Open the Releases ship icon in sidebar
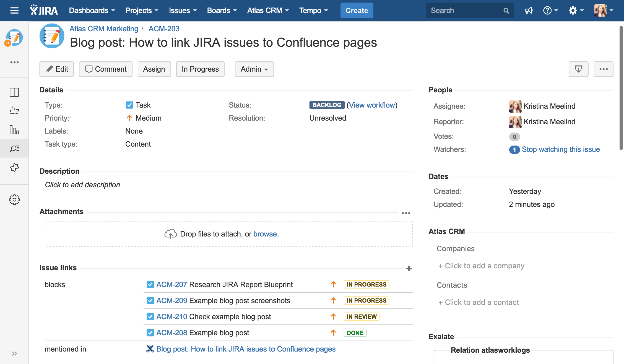This screenshot has height=364, width=624. point(14,110)
